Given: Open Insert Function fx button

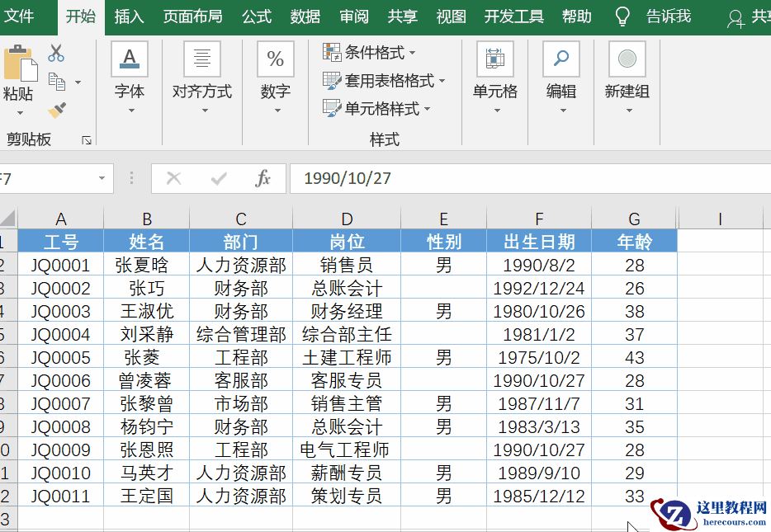Looking at the screenshot, I should coord(263,178).
